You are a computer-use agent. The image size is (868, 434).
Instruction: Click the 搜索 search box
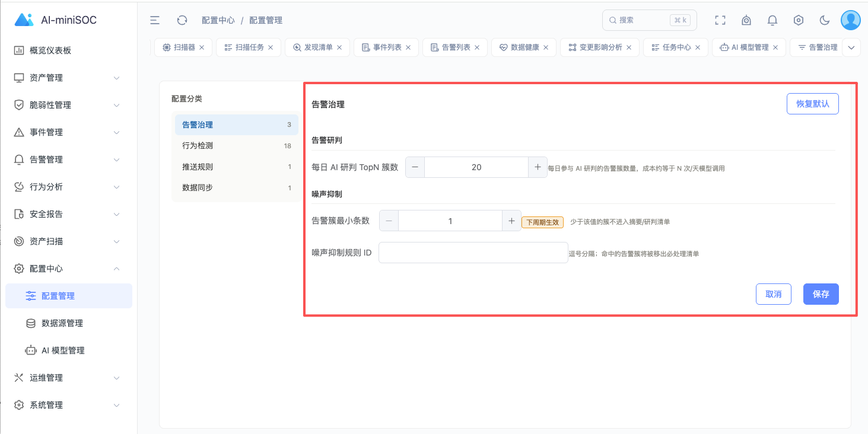point(650,20)
